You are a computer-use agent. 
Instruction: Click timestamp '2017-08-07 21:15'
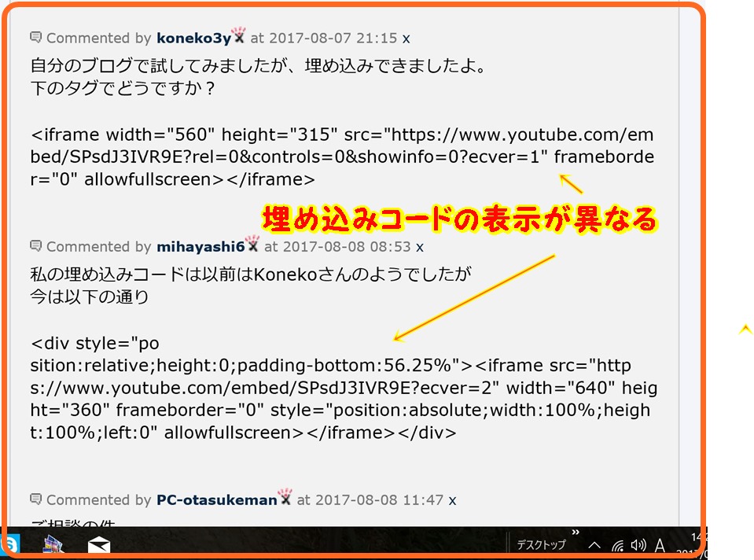pyautogui.click(x=333, y=38)
